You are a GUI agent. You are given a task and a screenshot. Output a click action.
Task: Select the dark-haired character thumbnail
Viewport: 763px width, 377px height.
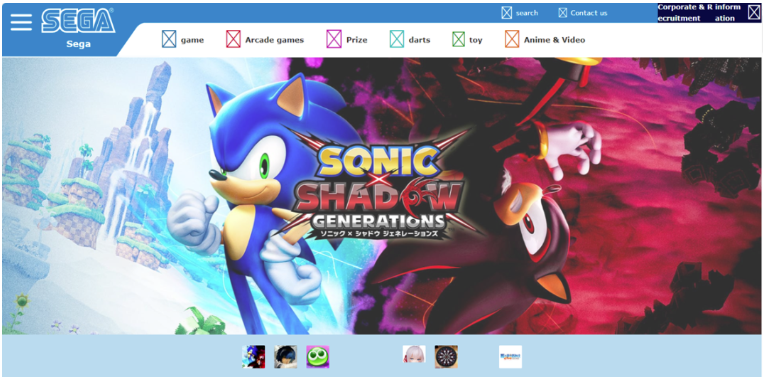[286, 357]
